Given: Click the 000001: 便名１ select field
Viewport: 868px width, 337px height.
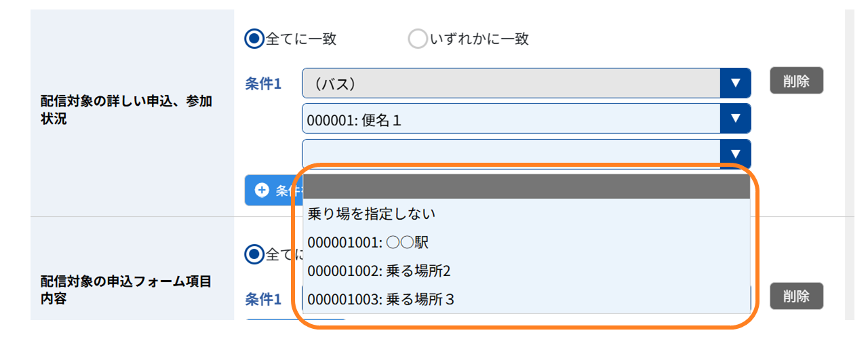Looking at the screenshot, I should click(x=526, y=119).
